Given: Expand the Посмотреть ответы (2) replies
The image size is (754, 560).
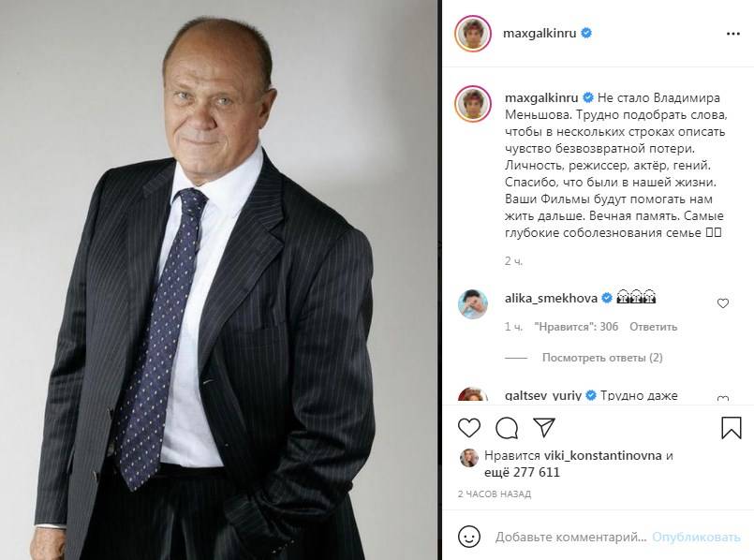Looking at the screenshot, I should 602,358.
